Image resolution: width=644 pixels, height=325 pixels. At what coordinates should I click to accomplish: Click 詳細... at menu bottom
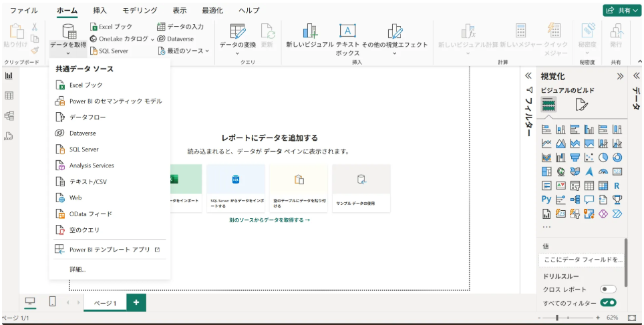point(77,270)
